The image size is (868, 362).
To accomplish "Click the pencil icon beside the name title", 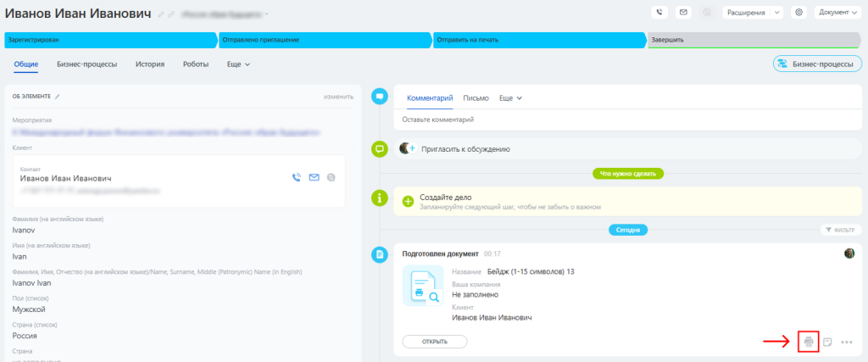I will [161, 14].
